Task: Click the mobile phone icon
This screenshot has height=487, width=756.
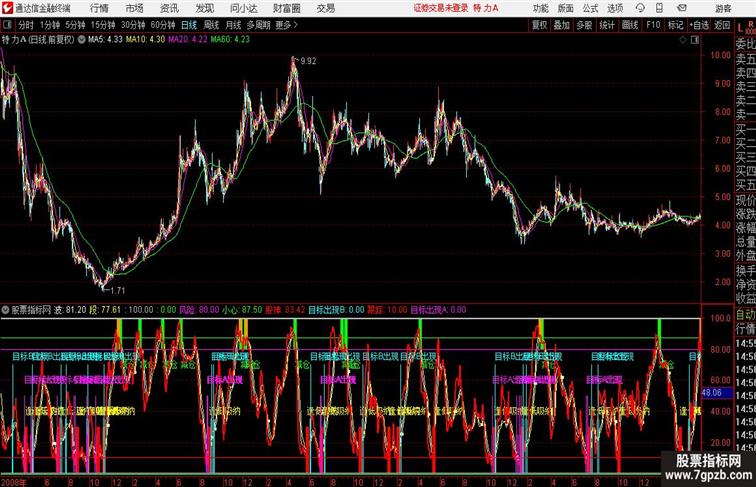Action: click(x=660, y=8)
